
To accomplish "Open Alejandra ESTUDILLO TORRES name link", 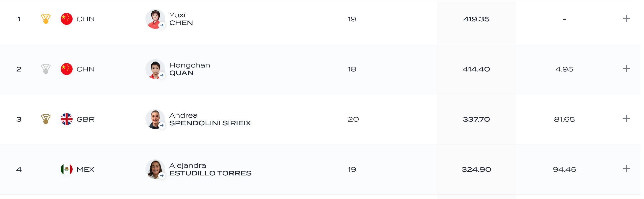I will (x=210, y=169).
